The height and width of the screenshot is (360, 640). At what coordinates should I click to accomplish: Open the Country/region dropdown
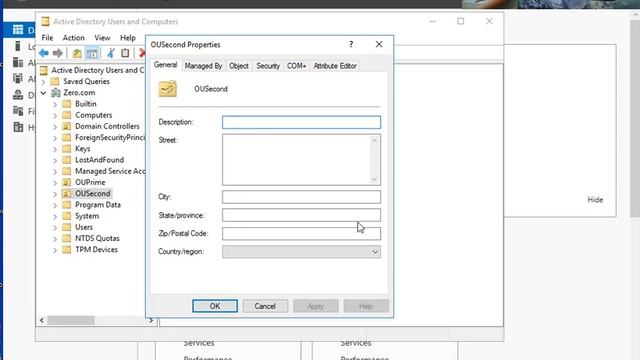click(301, 251)
